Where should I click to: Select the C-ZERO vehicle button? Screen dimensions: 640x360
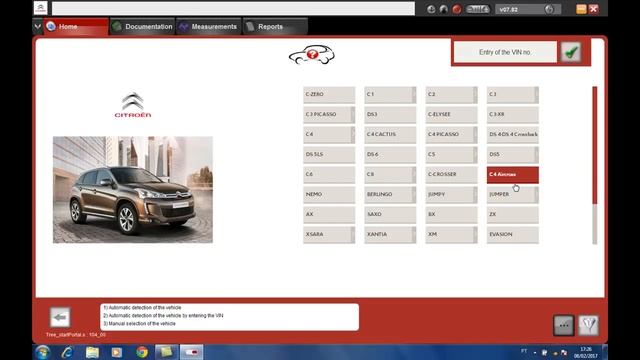point(329,94)
